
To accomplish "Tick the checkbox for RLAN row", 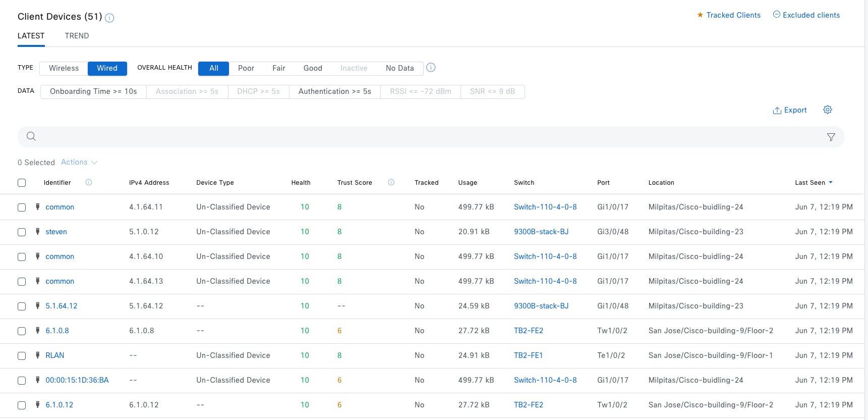I will tap(22, 356).
